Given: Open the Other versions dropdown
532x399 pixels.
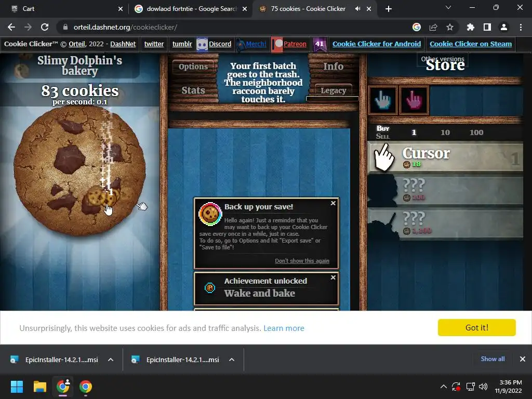Looking at the screenshot, I should (x=443, y=59).
